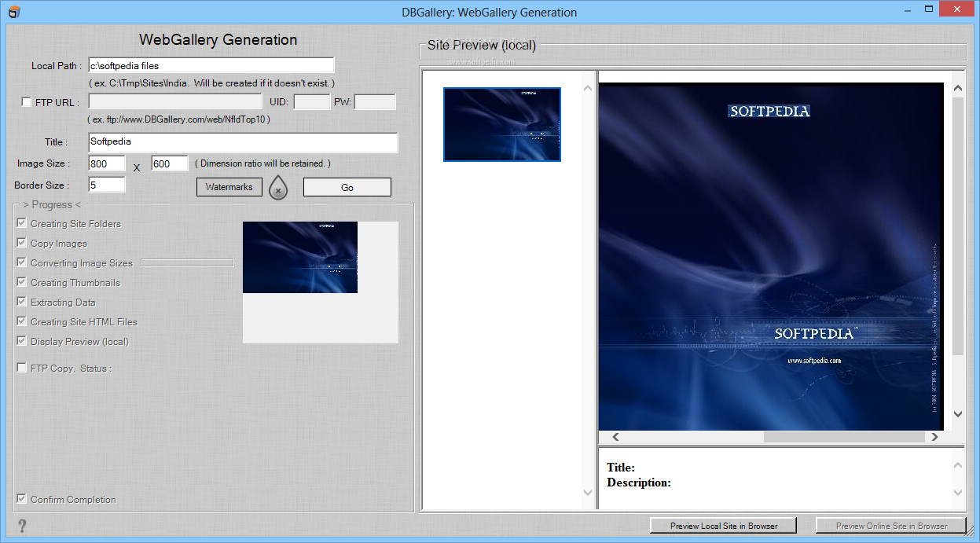
Task: Toggle Creating Site HTML Files checkbox
Action: click(x=22, y=321)
